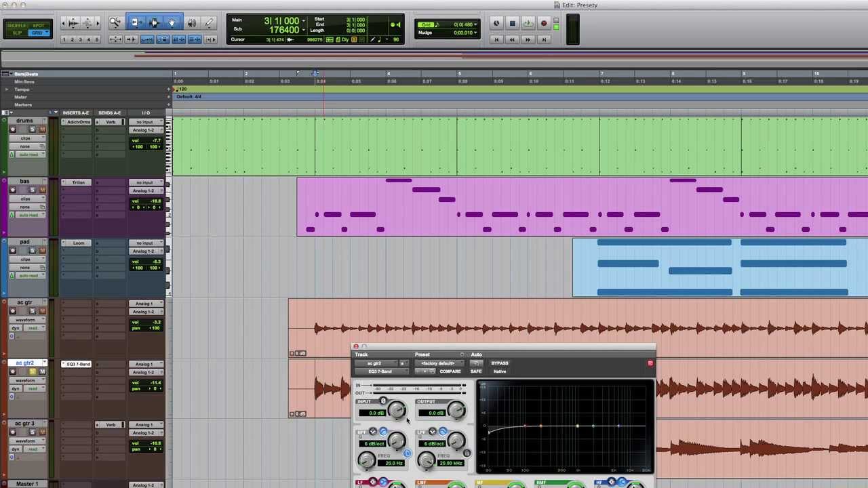Click the Rewind transport button
Image resolution: width=868 pixels, height=488 pixels.
pyautogui.click(x=512, y=39)
